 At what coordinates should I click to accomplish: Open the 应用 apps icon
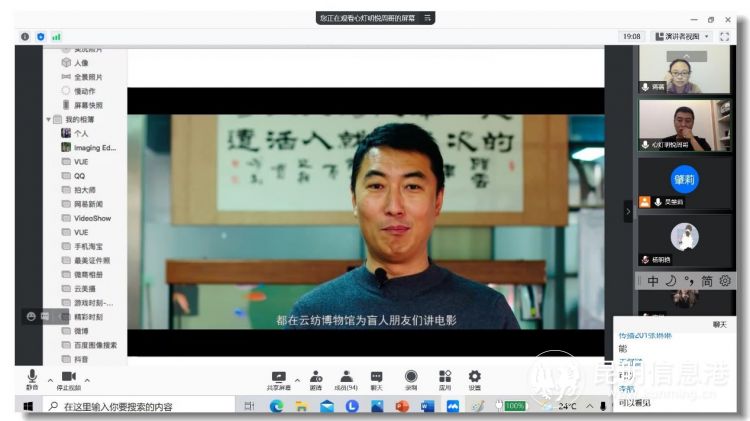coord(444,377)
